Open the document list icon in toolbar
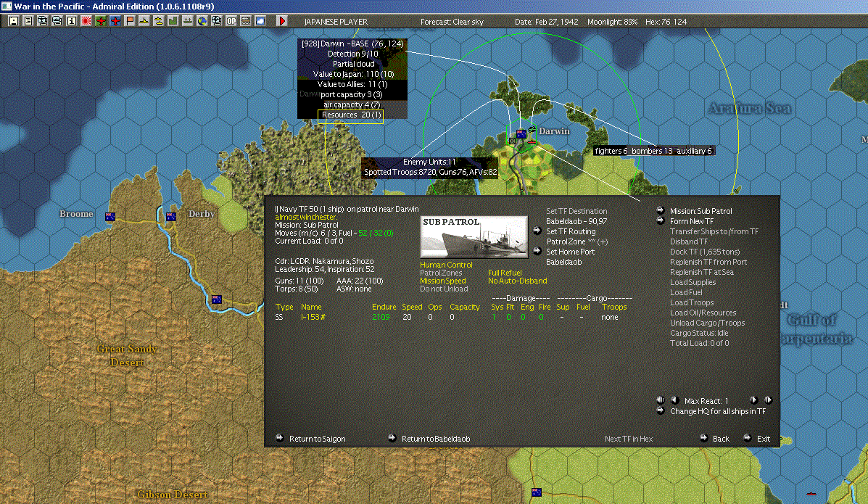The image size is (868, 504). tap(28, 21)
